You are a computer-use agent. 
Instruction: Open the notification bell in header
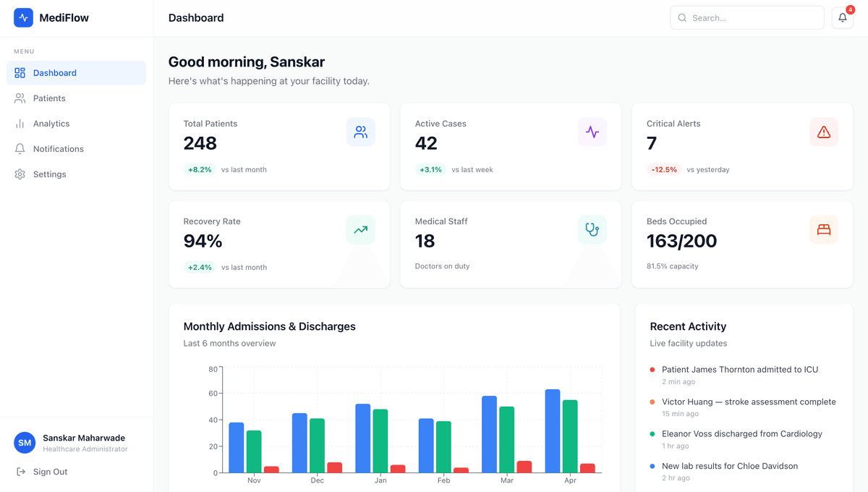pyautogui.click(x=843, y=18)
